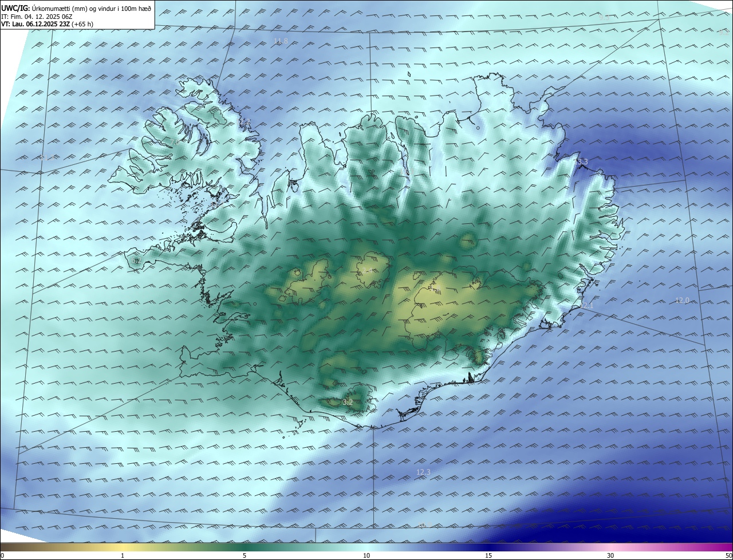Click the 6.2 value on Snæfellsnes peninsula
Viewport: 733px width, 560px height.
pyautogui.click(x=136, y=261)
